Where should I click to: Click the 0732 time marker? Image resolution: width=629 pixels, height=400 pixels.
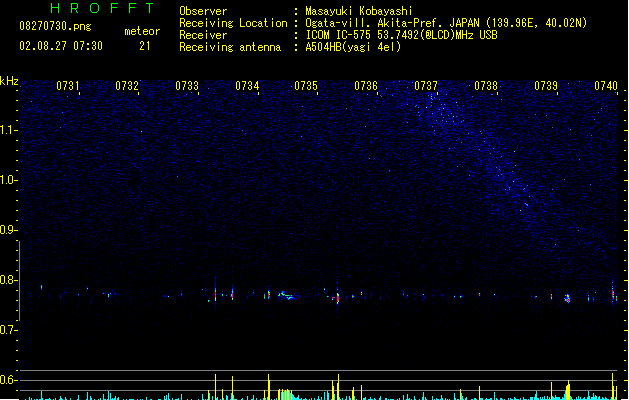(x=127, y=86)
